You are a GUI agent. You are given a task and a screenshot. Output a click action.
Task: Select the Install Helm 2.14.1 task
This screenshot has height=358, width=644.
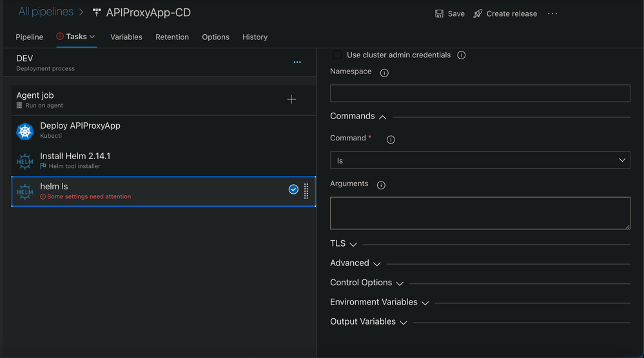tap(164, 161)
